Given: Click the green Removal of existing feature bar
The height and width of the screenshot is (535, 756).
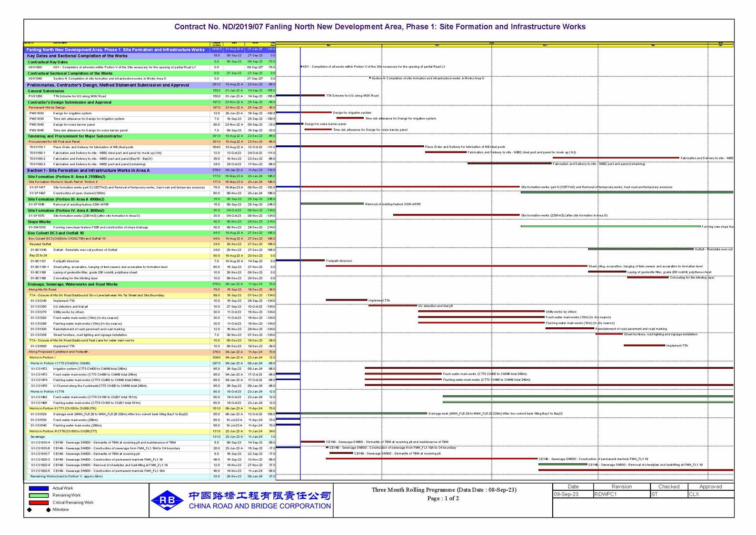Looking at the screenshot, I should click(332, 204).
